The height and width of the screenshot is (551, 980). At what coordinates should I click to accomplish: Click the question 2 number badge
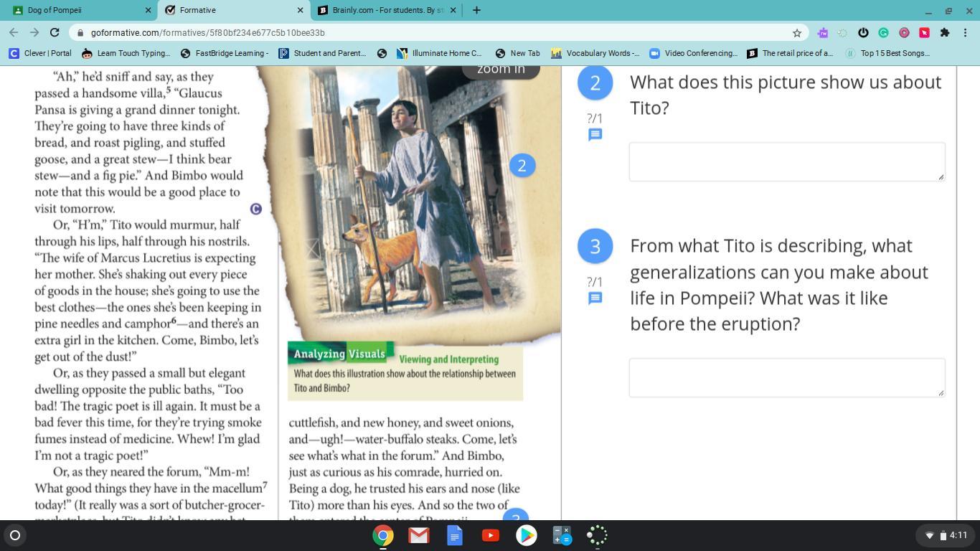pos(595,83)
